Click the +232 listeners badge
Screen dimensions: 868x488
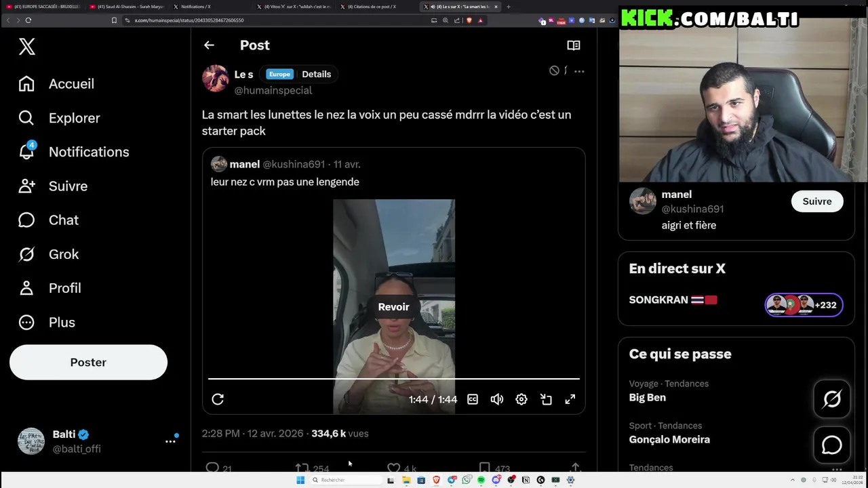pos(804,305)
